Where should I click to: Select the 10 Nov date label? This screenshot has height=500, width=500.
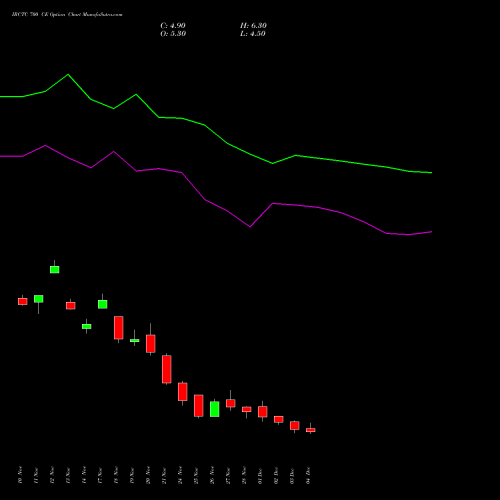[20, 475]
